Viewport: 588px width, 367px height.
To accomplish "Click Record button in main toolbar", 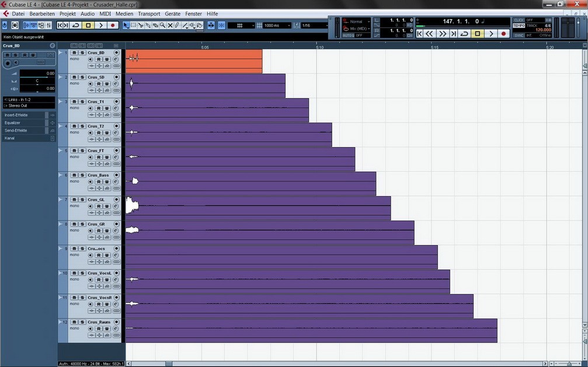I will [x=113, y=26].
